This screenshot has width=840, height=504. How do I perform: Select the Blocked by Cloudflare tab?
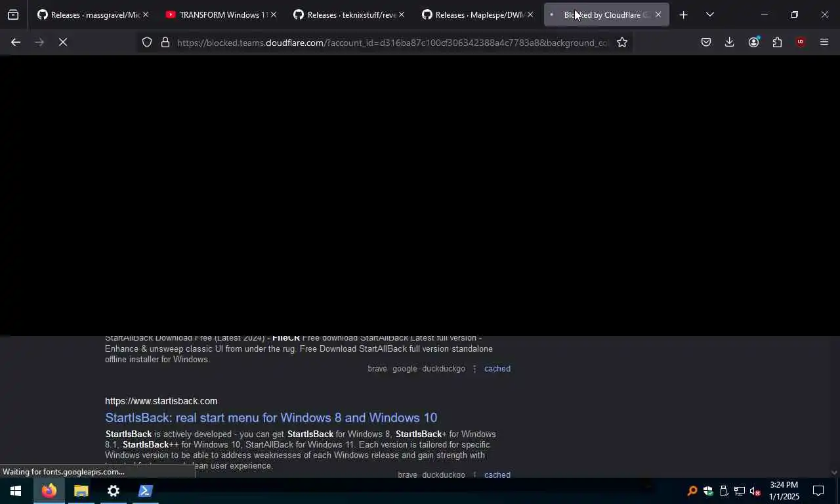[606, 14]
